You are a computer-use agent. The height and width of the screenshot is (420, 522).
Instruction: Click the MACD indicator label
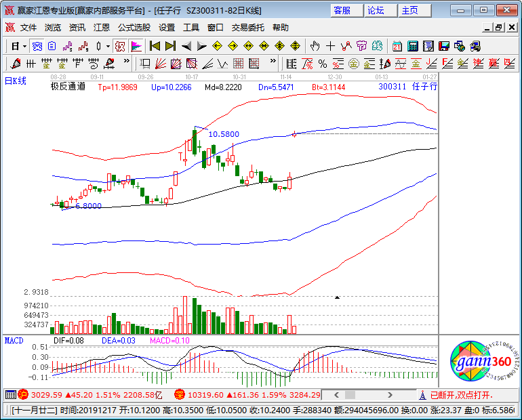pos(14,341)
